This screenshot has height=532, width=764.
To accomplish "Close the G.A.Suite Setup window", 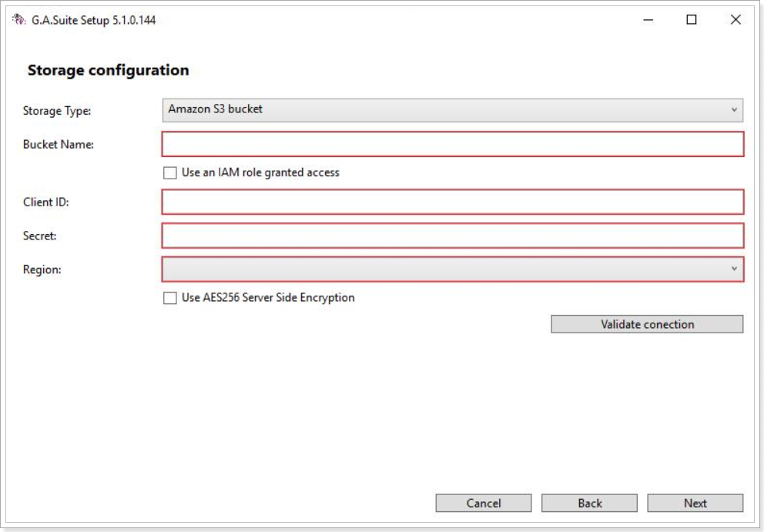I will 736,20.
